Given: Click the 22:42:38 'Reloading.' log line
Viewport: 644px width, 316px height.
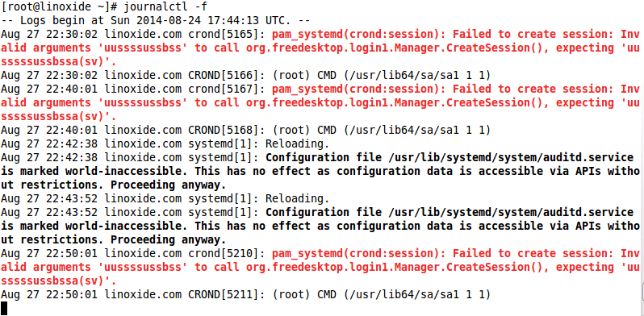Looking at the screenshot, I should [x=165, y=144].
